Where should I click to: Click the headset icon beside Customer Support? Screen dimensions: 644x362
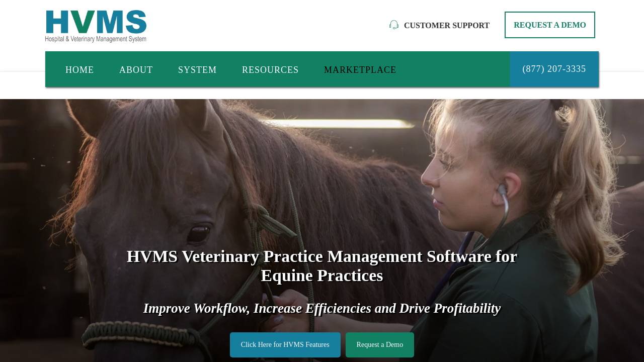click(x=394, y=25)
